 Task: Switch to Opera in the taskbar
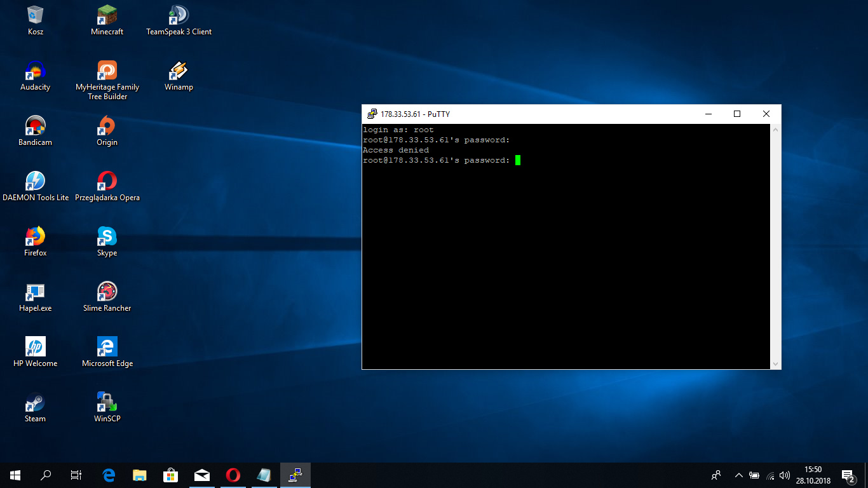coord(233,475)
